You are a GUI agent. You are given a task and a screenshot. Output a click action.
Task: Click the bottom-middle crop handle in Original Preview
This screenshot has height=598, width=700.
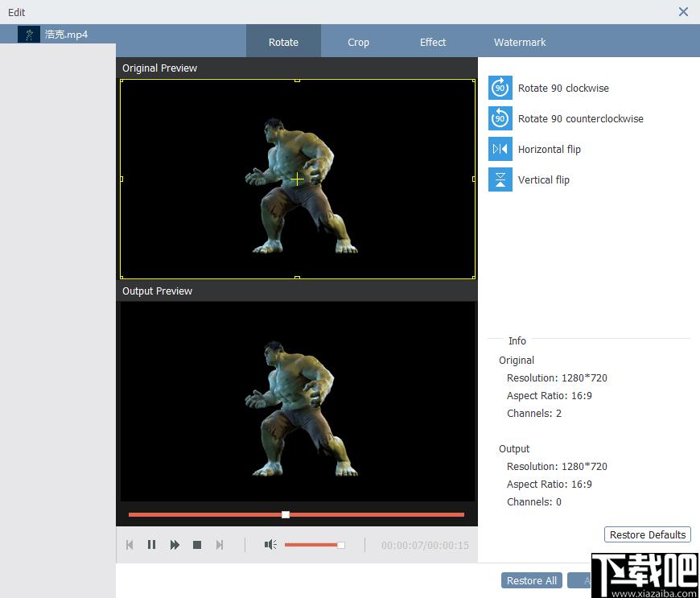click(x=297, y=278)
